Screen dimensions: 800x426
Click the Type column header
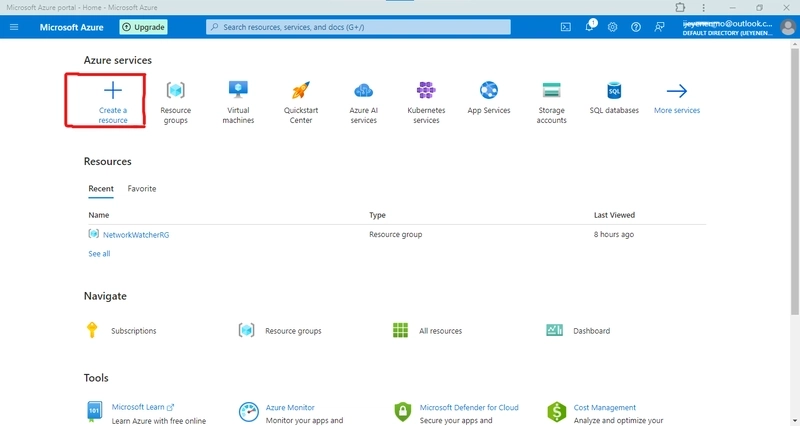pyautogui.click(x=378, y=215)
